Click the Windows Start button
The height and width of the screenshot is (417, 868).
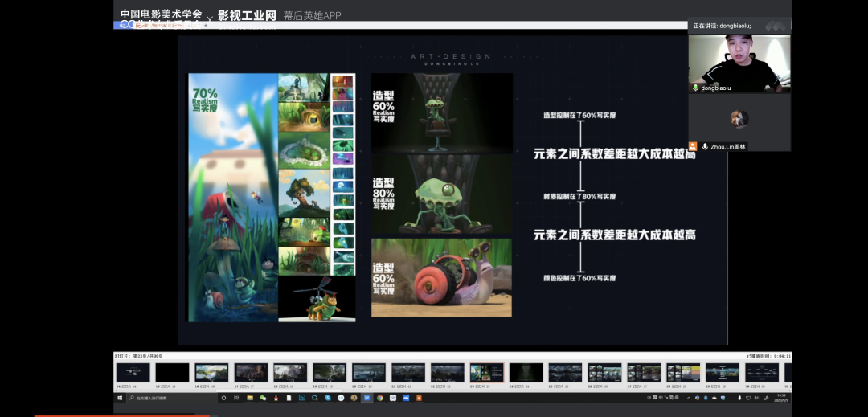click(x=119, y=398)
